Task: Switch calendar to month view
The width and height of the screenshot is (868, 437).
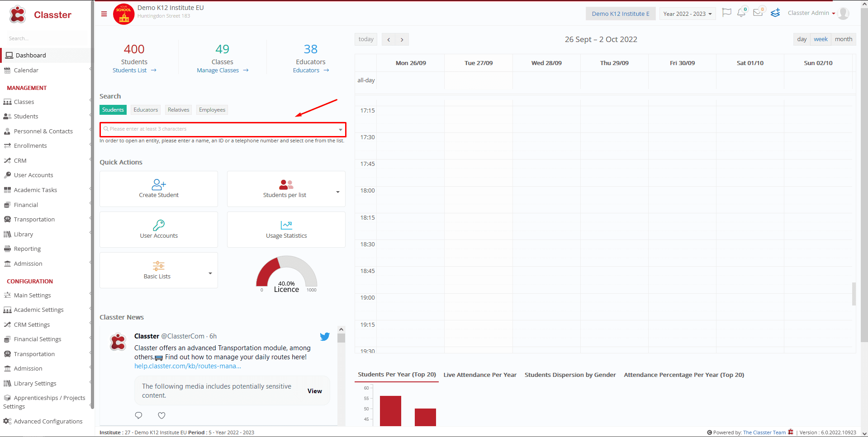Action: [844, 39]
